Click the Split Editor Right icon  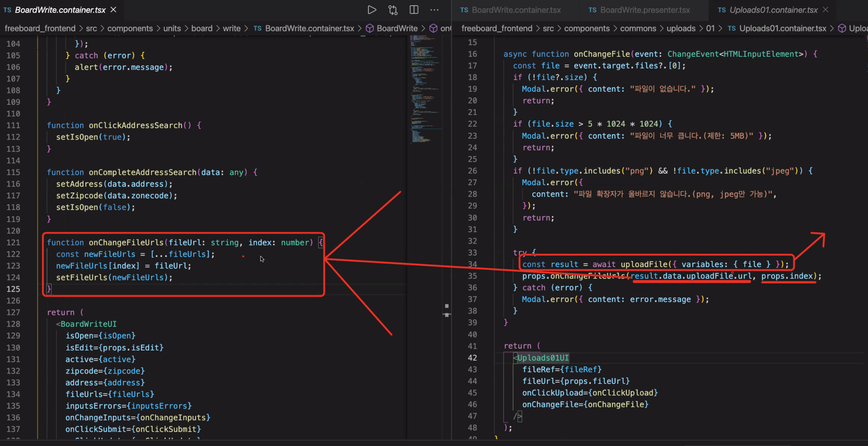[x=414, y=10]
